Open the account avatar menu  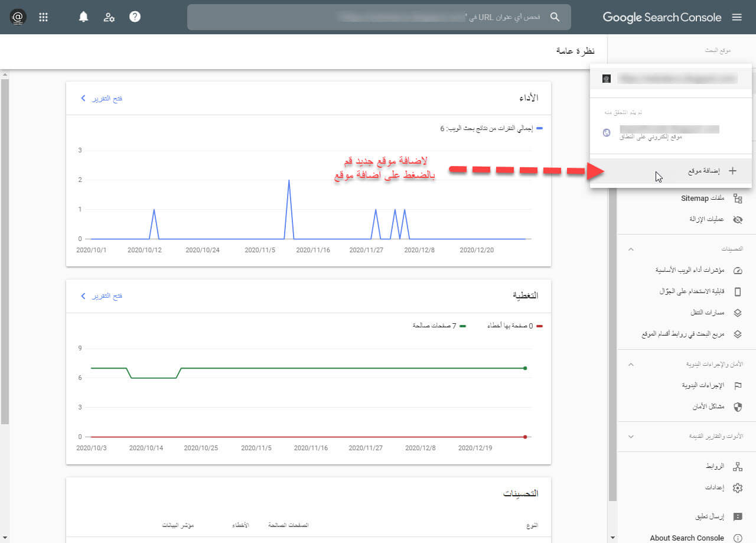pyautogui.click(x=18, y=17)
